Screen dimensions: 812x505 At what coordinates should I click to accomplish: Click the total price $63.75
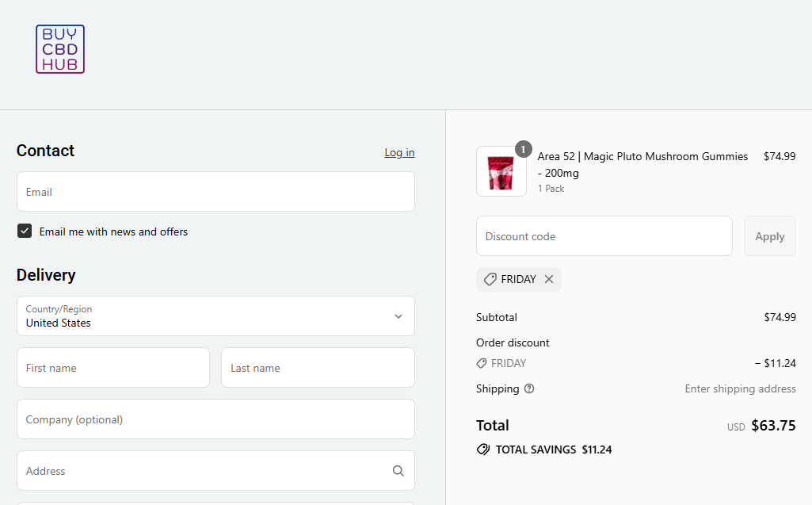coord(773,425)
